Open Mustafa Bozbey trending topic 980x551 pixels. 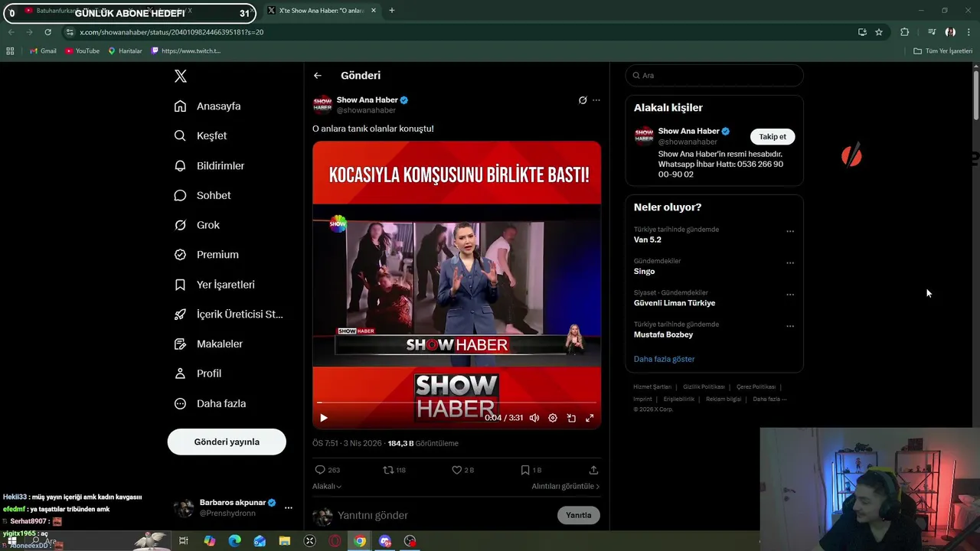click(663, 334)
